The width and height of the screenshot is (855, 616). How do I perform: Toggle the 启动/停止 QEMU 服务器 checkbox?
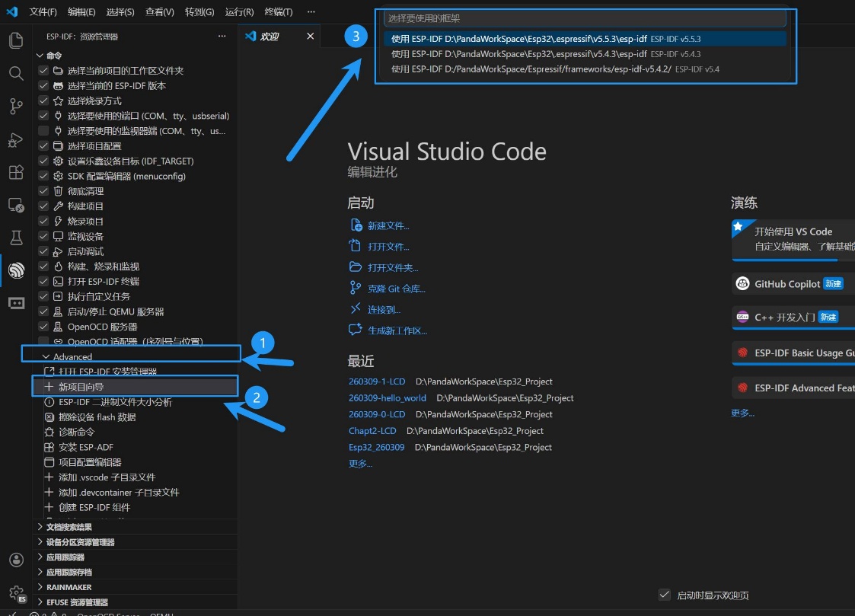point(43,311)
